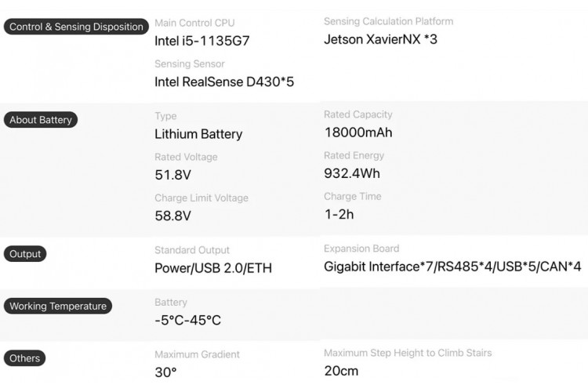588x392 pixels.
Task: Click the Power/USB 2.0/ETH output value
Action: point(213,268)
